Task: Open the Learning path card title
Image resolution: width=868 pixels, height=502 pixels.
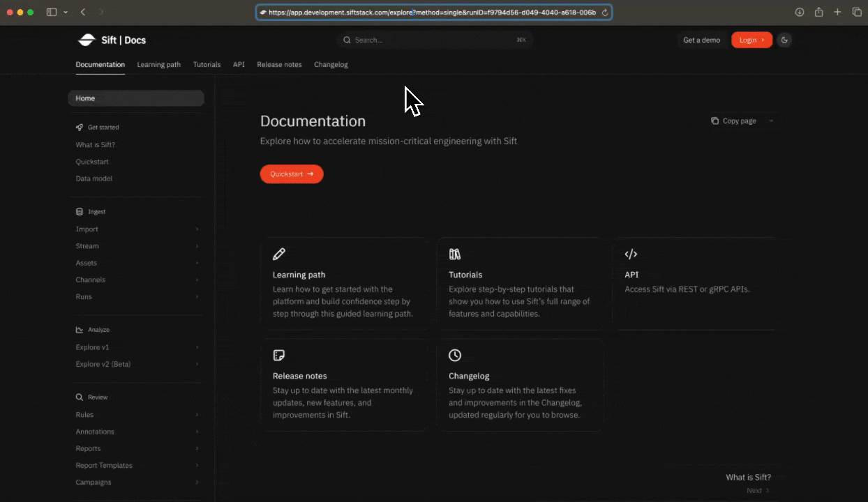Action: tap(299, 275)
